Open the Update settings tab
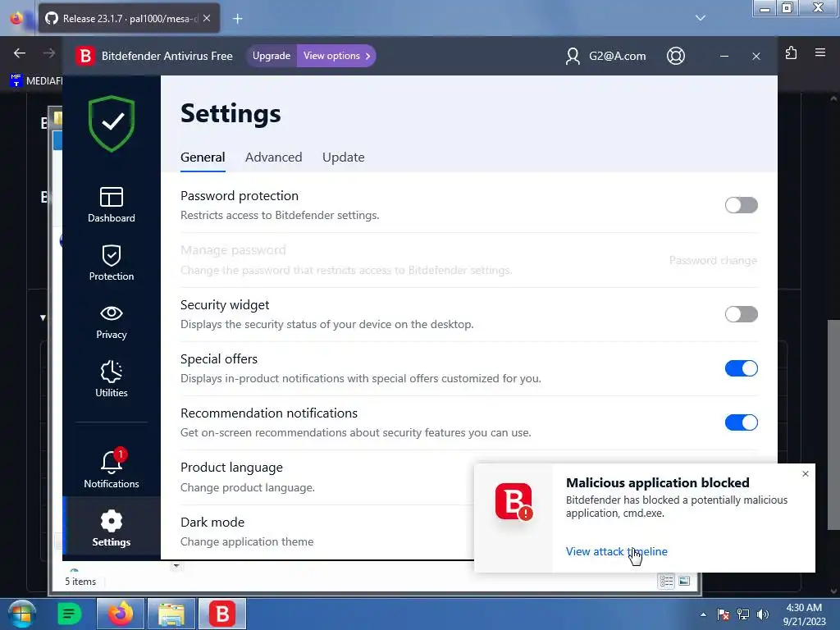The height and width of the screenshot is (630, 840). point(344,157)
